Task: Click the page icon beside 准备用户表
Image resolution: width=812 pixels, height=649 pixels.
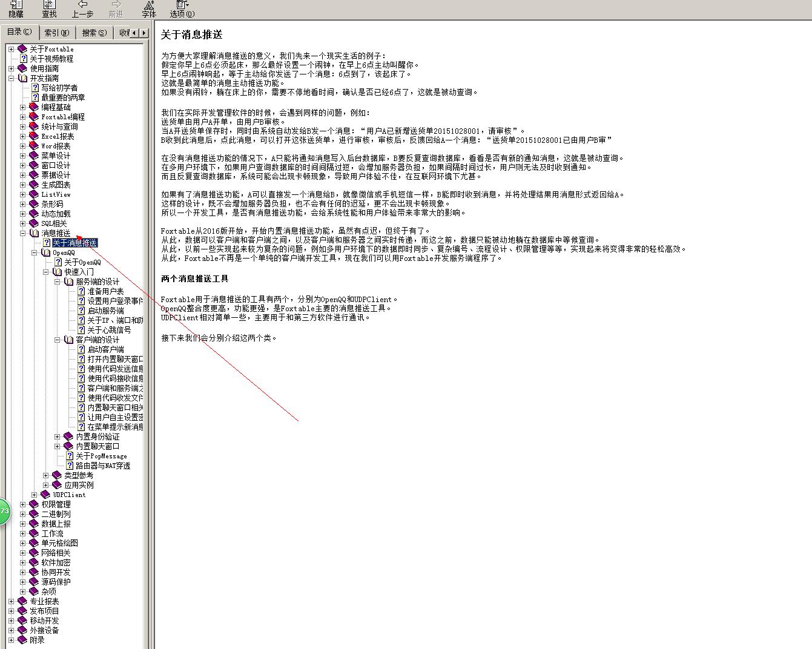Action: click(x=81, y=291)
